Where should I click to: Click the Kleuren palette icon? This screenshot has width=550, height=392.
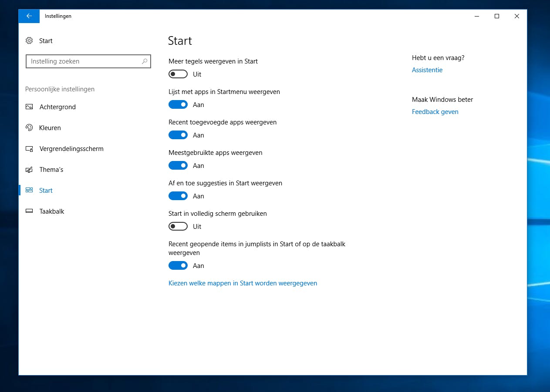(29, 127)
